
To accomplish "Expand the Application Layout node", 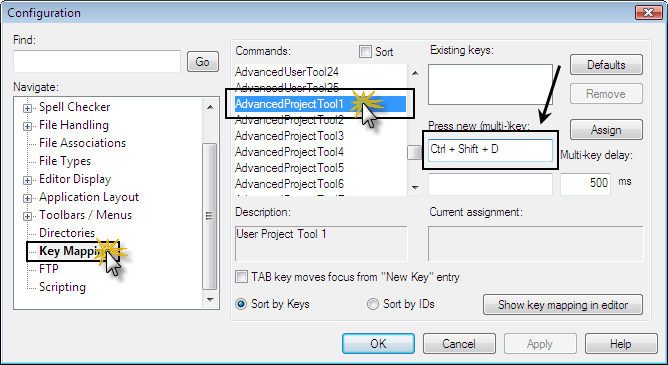I will (x=27, y=198).
